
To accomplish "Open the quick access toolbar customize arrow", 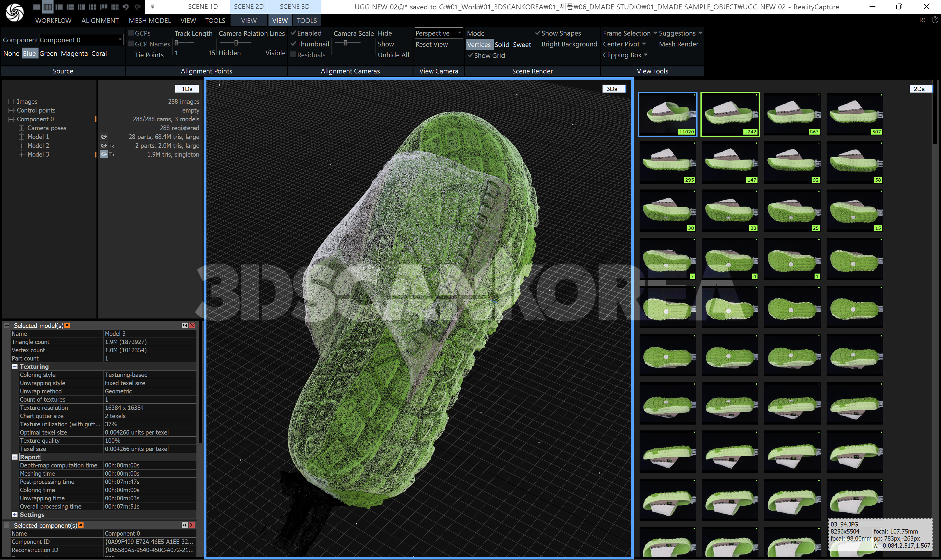I will [x=153, y=7].
